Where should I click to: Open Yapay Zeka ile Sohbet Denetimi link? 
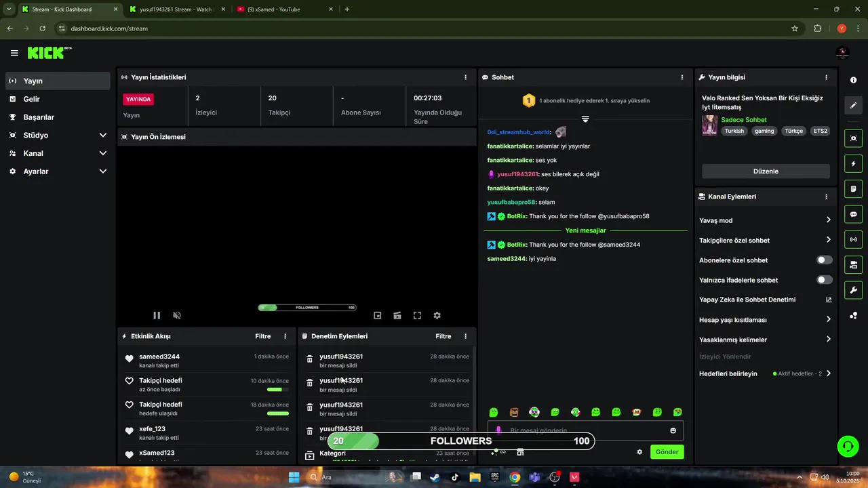[765, 300]
